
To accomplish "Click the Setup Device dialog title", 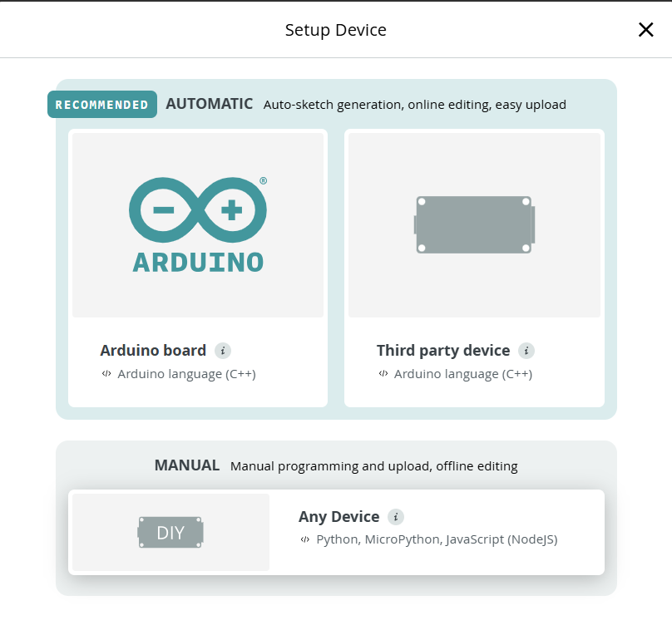I will 335,30.
